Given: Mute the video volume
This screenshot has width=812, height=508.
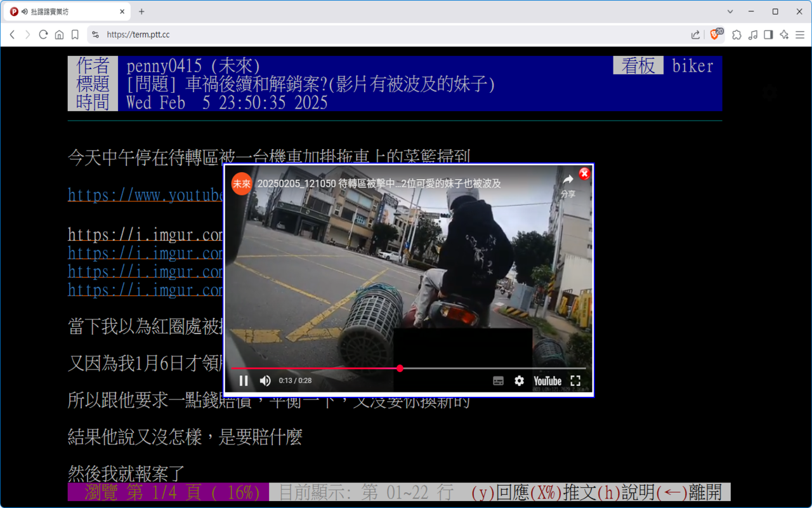Looking at the screenshot, I should pyautogui.click(x=265, y=380).
